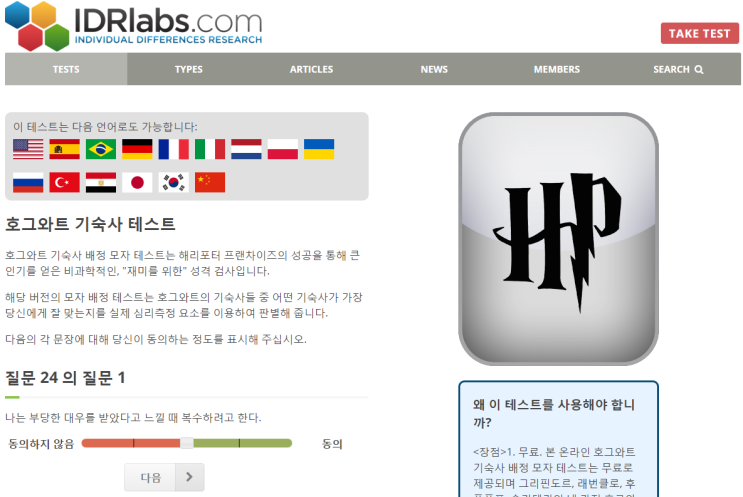Open the TESTS menu tab
Viewport: 743px width, 497px height.
click(x=66, y=69)
